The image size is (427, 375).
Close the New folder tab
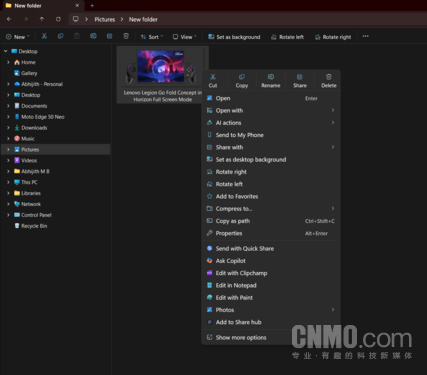[x=77, y=5]
